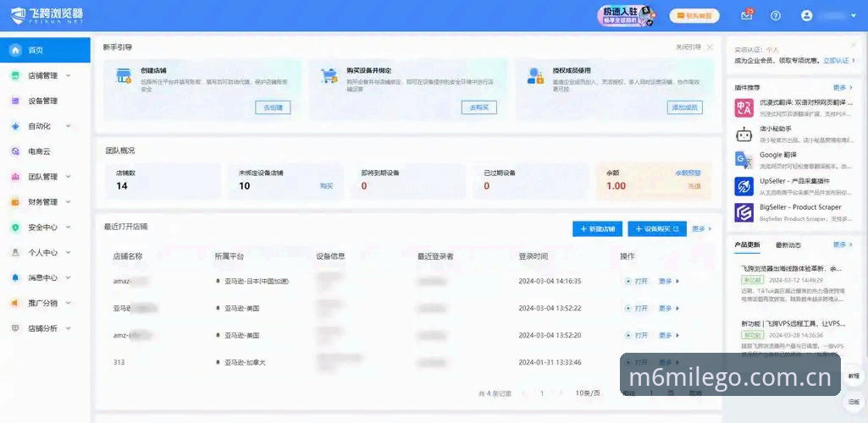The image size is (868, 423).
Task: Click the 店铺管理 store icon in sidebar
Action: tap(16, 75)
